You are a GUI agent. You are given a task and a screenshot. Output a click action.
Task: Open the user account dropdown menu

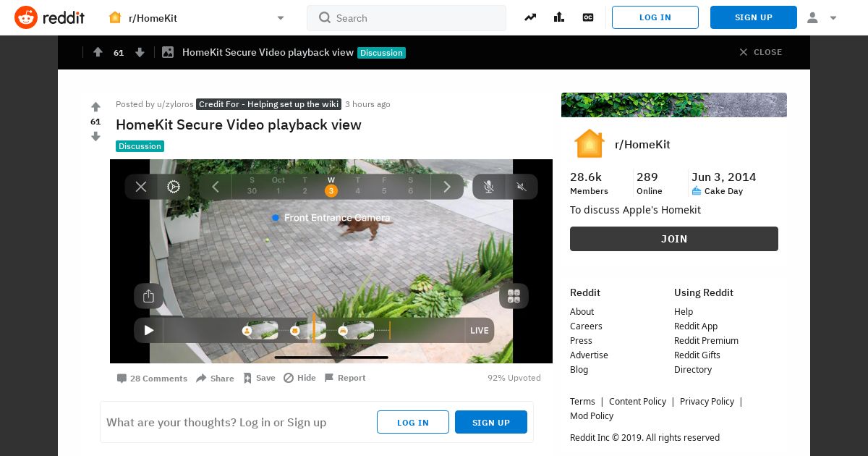click(822, 17)
